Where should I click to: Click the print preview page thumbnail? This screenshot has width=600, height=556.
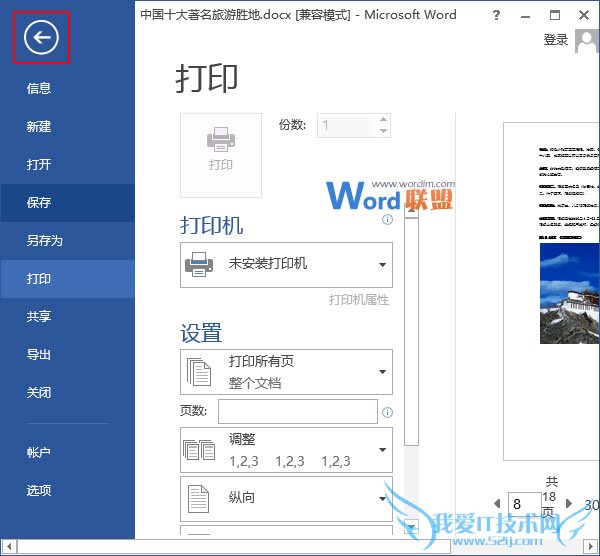[x=551, y=291]
